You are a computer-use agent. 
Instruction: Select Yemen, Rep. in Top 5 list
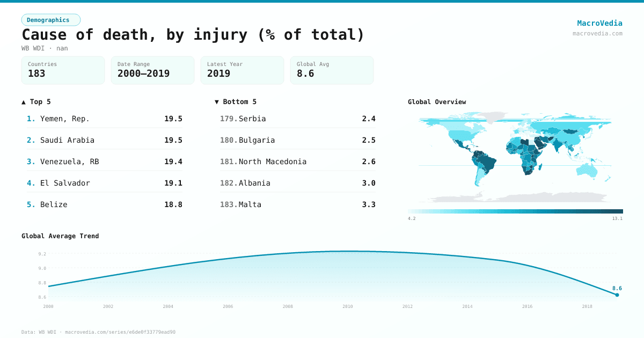104,119
